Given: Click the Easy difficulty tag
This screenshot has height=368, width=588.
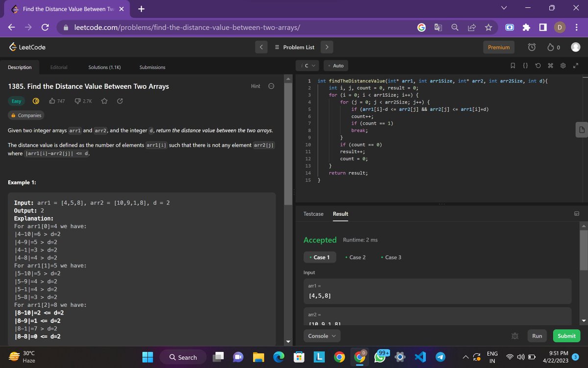Looking at the screenshot, I should point(17,101).
